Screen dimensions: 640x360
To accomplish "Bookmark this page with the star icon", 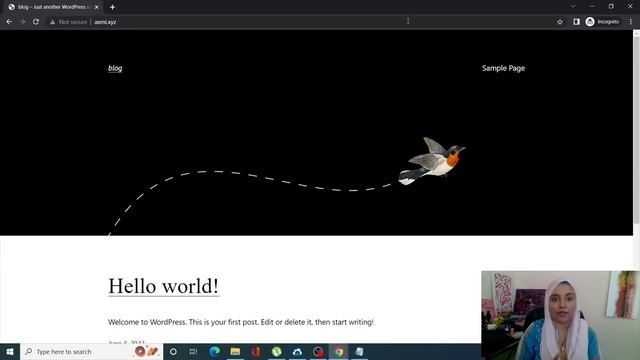I will [560, 22].
